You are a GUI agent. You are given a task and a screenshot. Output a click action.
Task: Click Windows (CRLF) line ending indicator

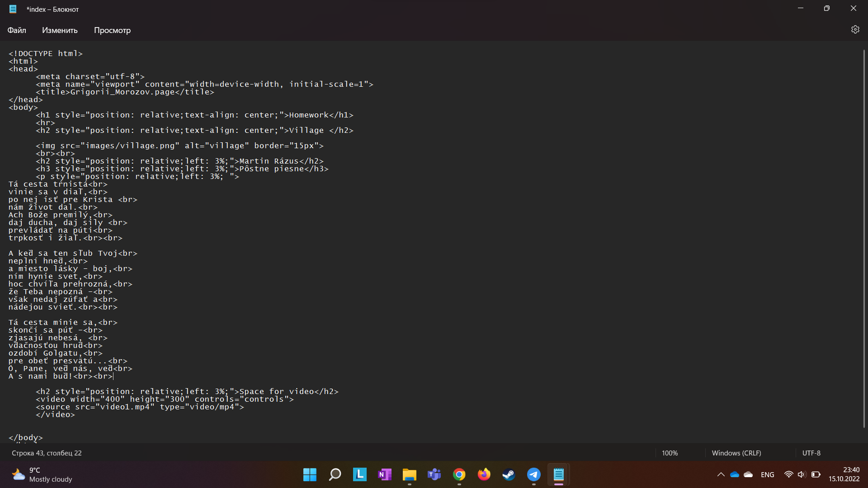click(x=736, y=453)
